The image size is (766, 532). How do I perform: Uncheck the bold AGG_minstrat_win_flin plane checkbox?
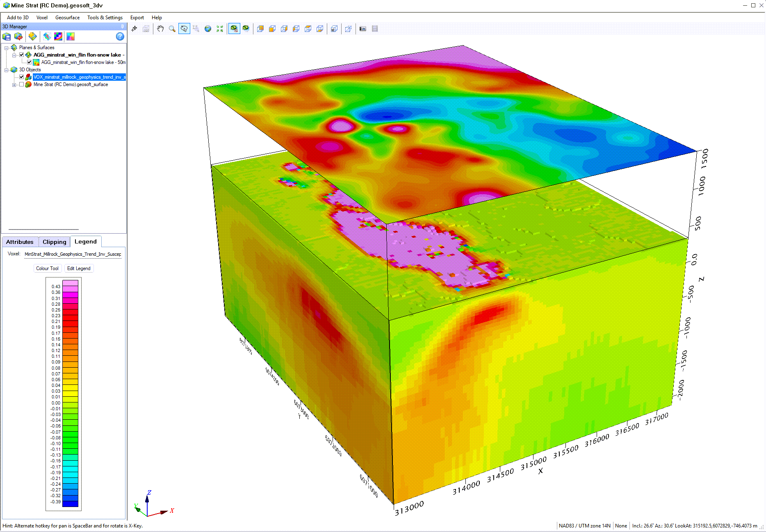22,55
